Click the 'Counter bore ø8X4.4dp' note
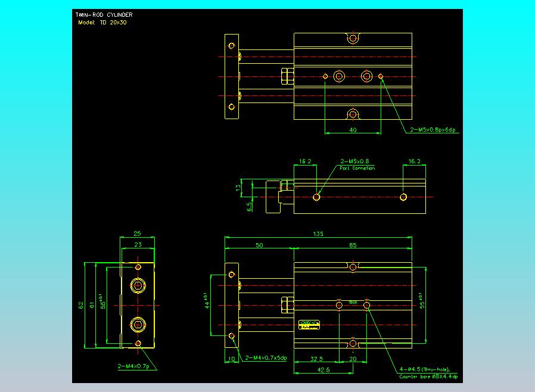The height and width of the screenshot is (392, 535). (x=428, y=377)
